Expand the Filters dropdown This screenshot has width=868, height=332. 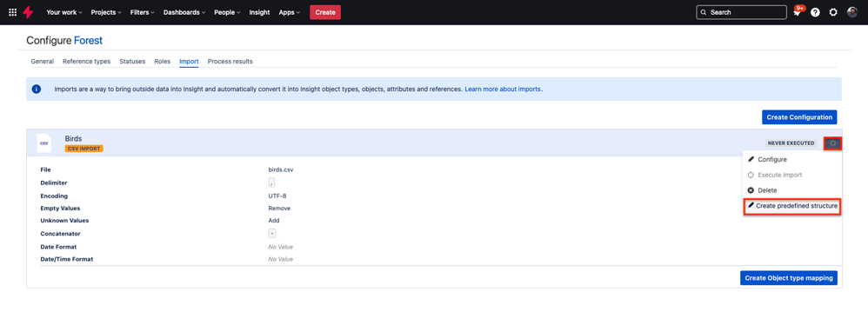143,12
